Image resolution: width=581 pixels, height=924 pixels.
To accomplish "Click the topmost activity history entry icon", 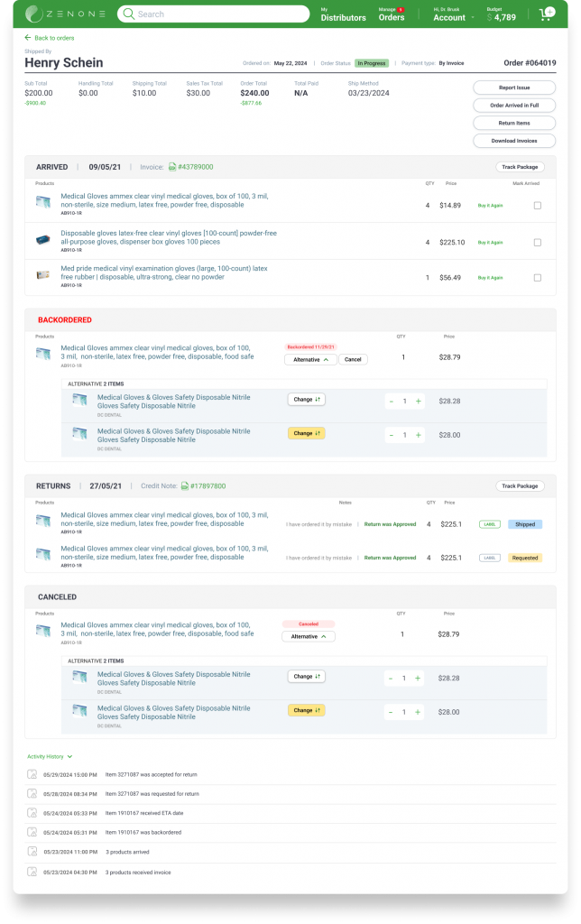I will tap(32, 774).
